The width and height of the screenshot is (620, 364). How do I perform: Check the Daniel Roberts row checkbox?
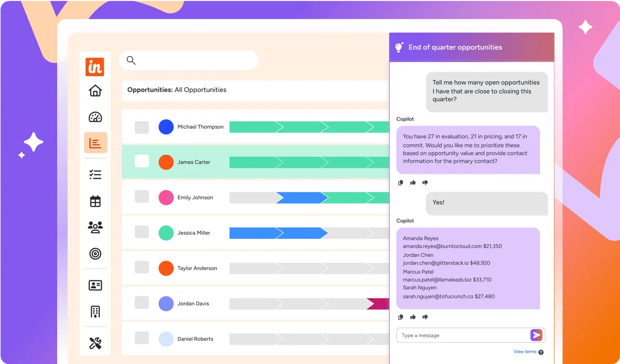pos(142,338)
